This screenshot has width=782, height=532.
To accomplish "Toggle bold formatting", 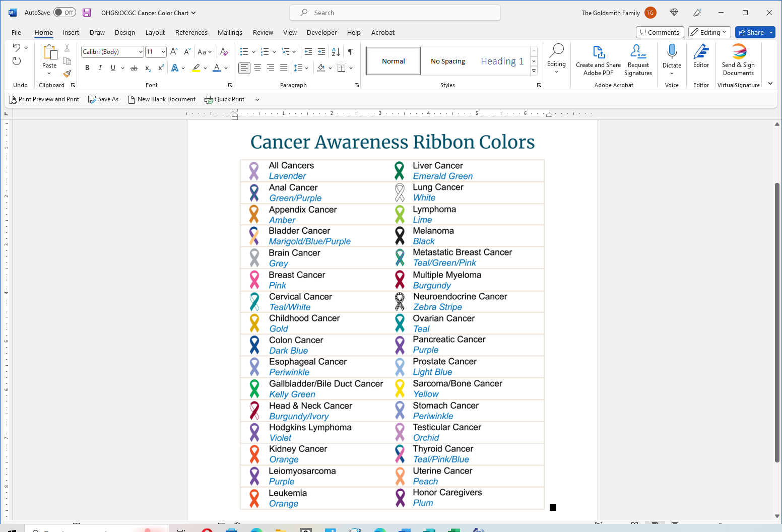I will (87, 68).
